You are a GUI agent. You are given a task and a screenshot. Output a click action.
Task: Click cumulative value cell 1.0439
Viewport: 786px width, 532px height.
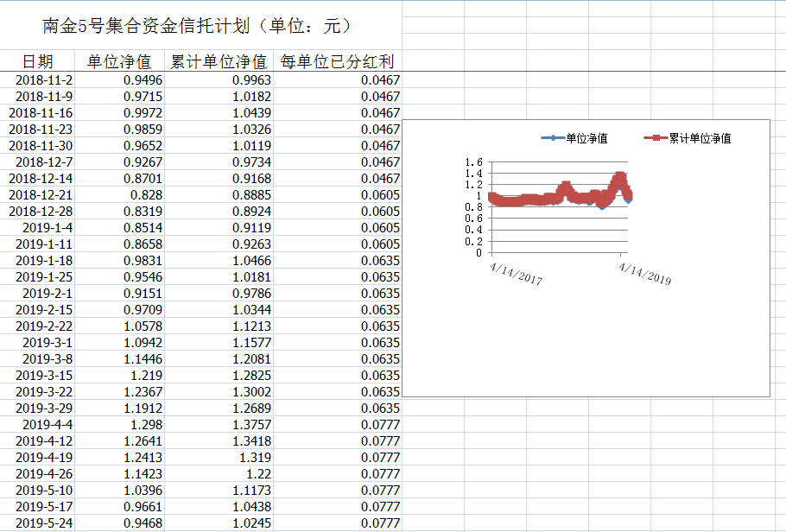pyautogui.click(x=219, y=113)
